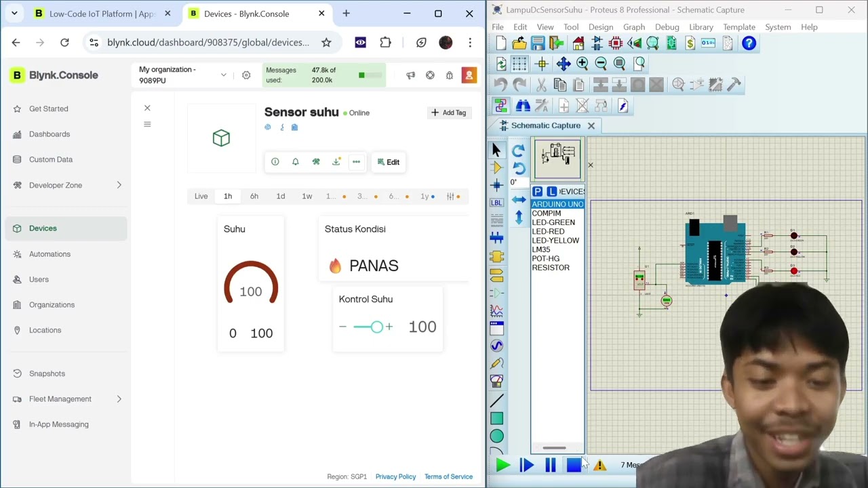Click the Chrome address bar URL
The height and width of the screenshot is (488, 868).
coord(208,43)
